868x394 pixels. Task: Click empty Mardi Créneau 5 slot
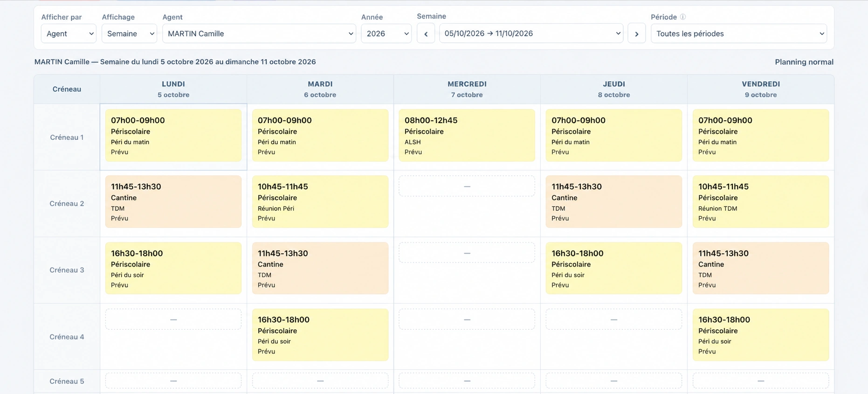pos(320,381)
